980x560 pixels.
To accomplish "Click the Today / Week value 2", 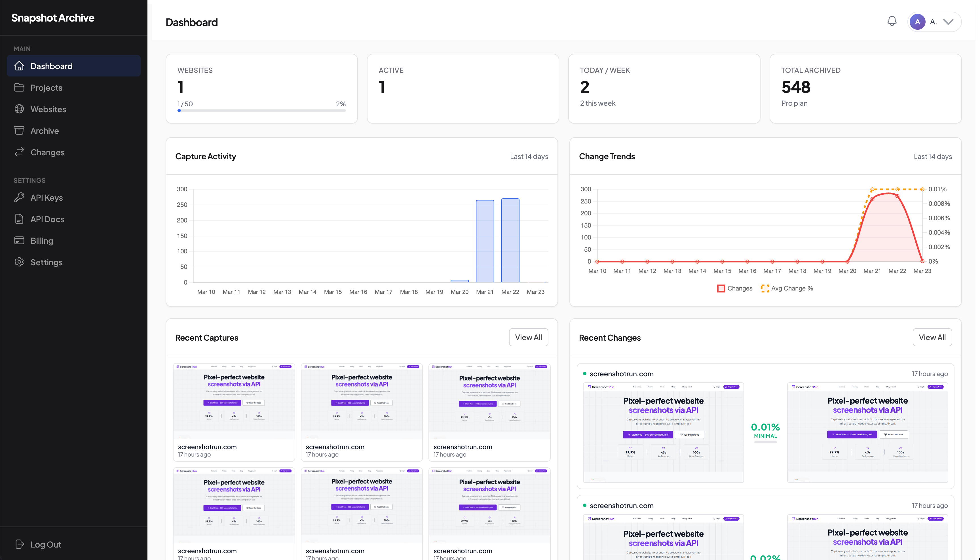I will [584, 87].
